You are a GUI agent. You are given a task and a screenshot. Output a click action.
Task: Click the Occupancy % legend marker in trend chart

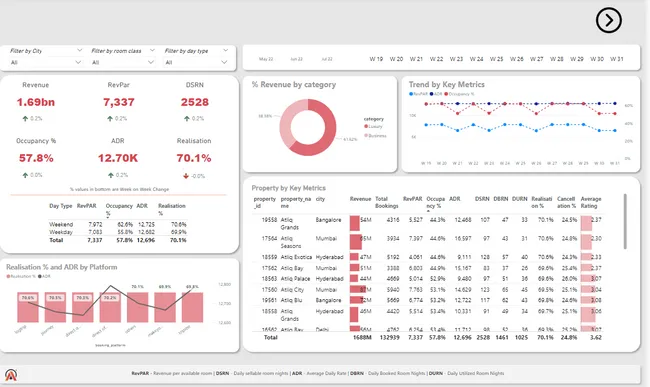[x=446, y=94]
